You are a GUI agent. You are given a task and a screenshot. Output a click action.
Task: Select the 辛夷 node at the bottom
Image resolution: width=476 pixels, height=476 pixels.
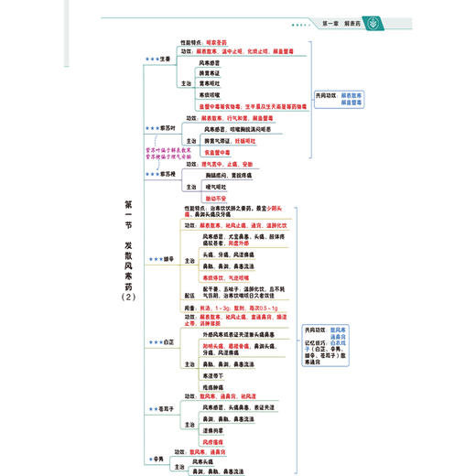tap(158, 459)
